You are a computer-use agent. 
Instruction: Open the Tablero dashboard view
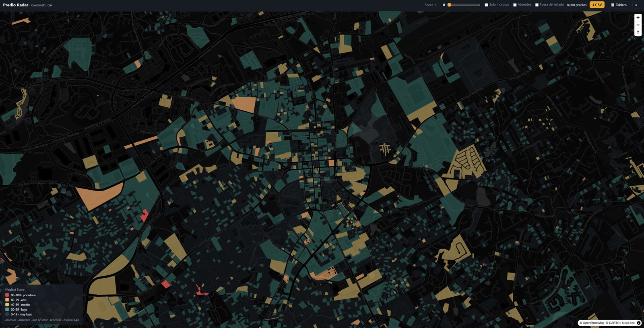click(x=619, y=5)
